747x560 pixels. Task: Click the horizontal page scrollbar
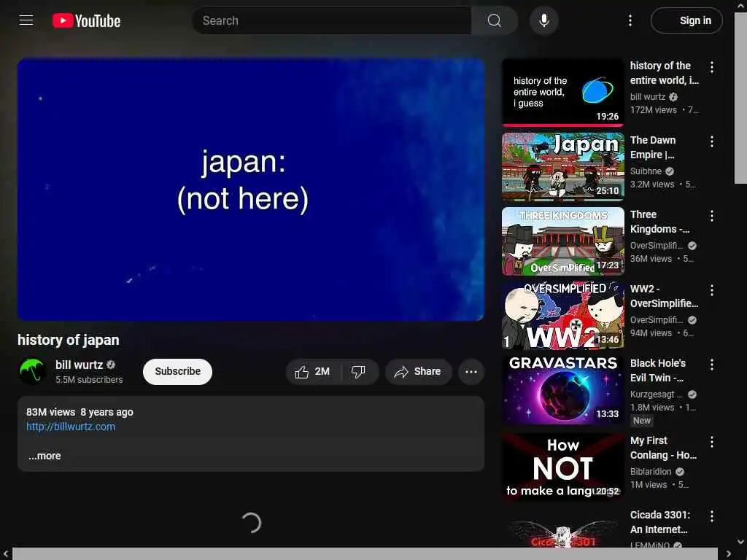pos(365,554)
